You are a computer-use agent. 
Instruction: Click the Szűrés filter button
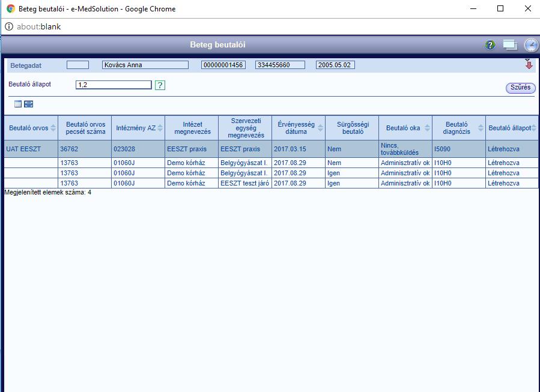[x=520, y=88]
